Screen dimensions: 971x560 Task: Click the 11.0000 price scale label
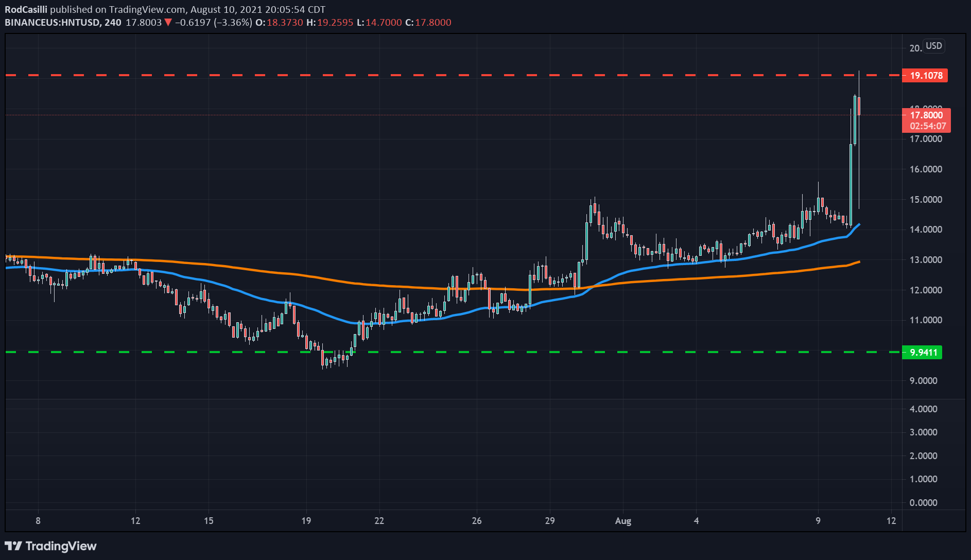(x=926, y=320)
